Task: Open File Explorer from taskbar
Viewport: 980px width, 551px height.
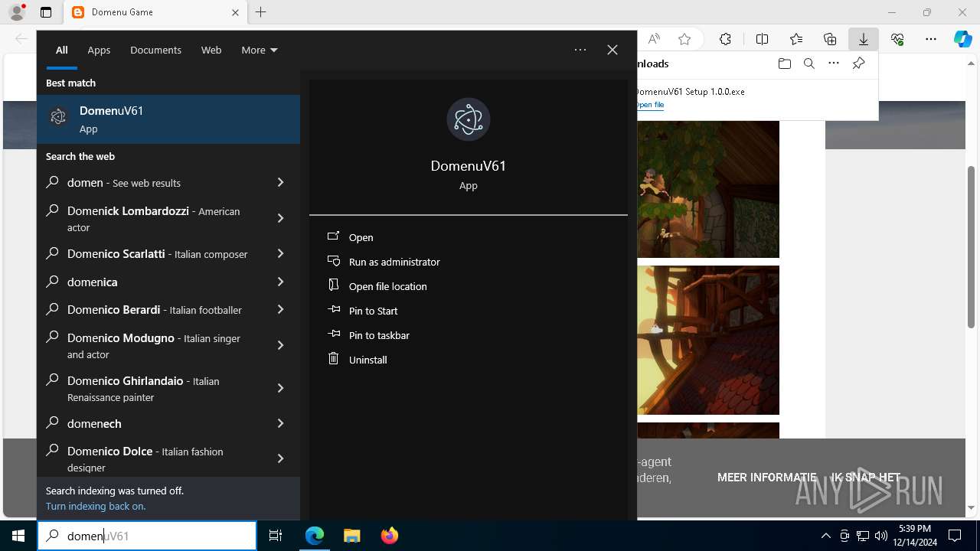Action: tap(351, 536)
